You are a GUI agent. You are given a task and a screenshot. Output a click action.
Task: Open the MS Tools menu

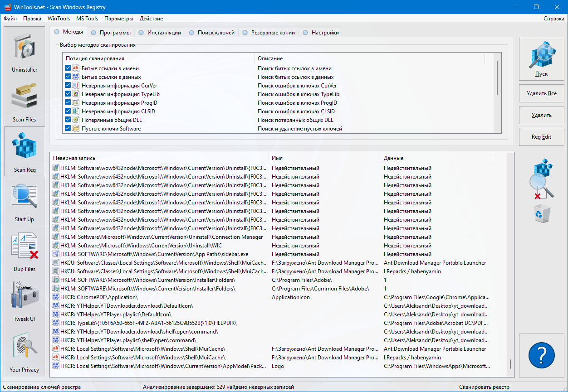coord(87,19)
